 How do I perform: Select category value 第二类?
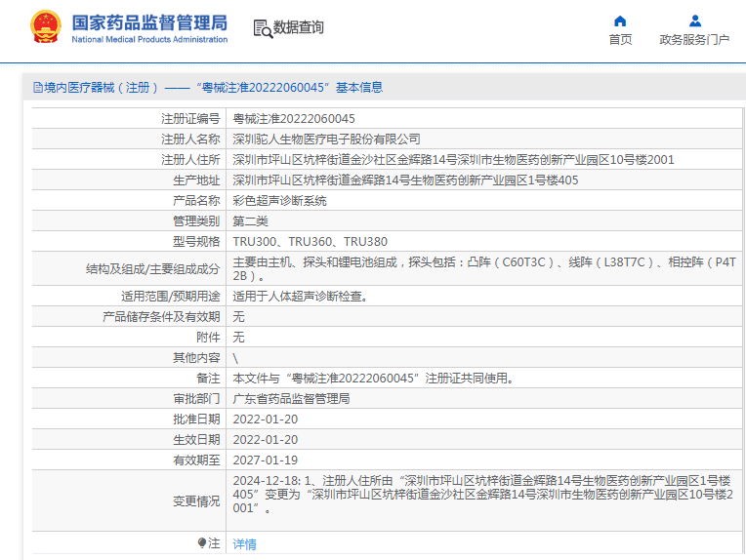tap(250, 221)
